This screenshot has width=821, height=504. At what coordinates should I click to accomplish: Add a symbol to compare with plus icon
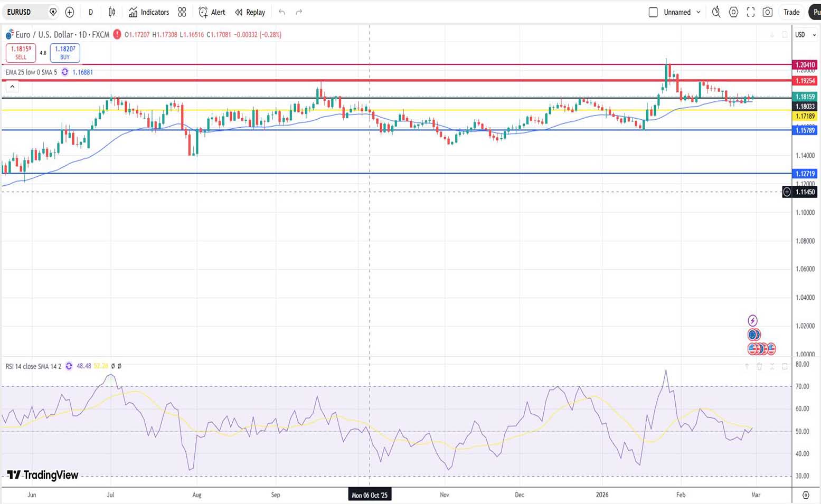click(x=70, y=12)
